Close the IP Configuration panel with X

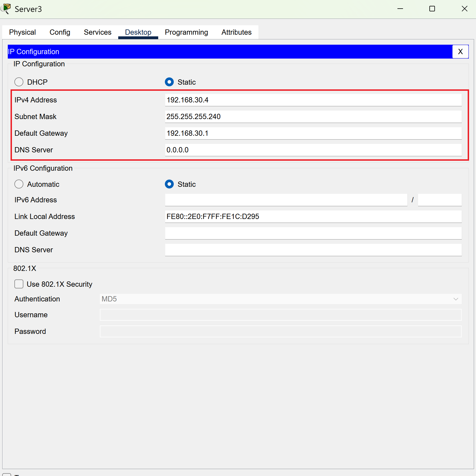click(460, 52)
